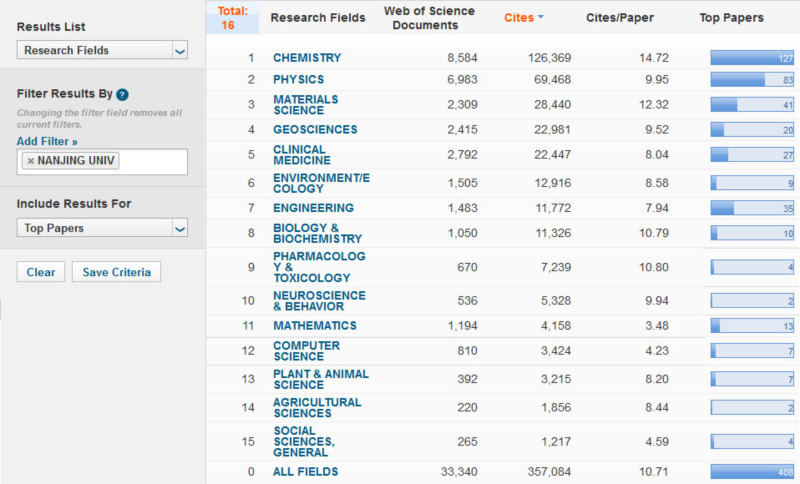Click the All Fields top papers bar showing 408

click(752, 472)
